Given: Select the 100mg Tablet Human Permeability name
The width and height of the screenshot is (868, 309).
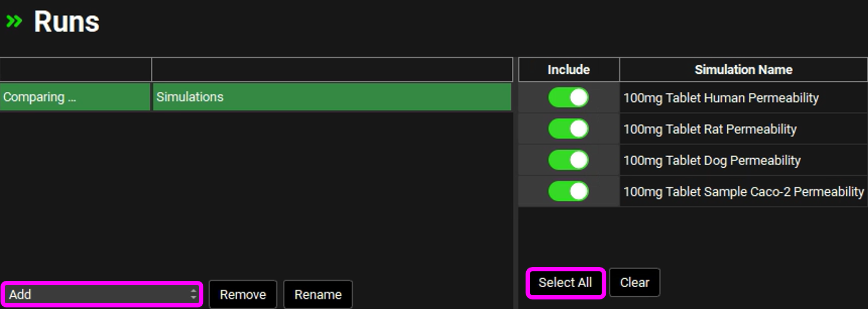Looking at the screenshot, I should pyautogui.click(x=720, y=98).
